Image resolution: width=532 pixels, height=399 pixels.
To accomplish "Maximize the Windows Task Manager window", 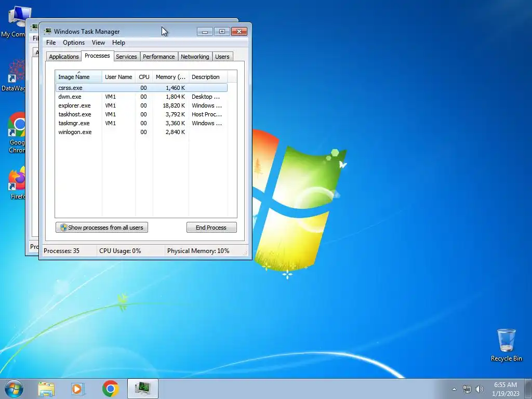I will (222, 32).
